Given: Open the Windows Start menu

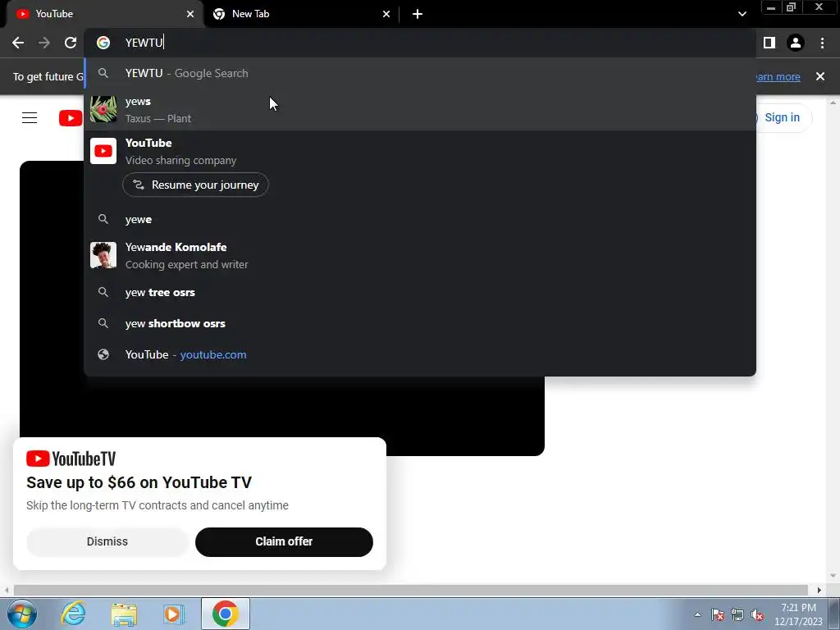Looking at the screenshot, I should [21, 614].
